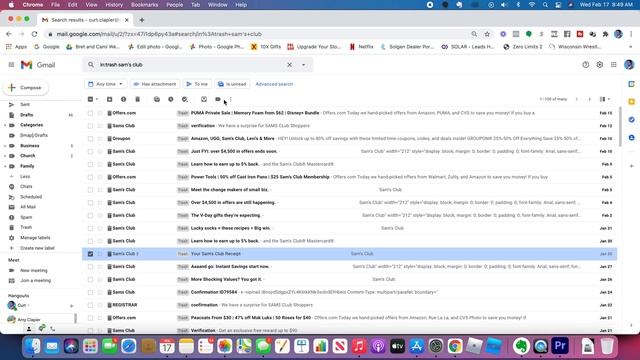Bookmark this page with the star icon
Image resolution: width=640 pixels, height=360 pixels.
487,34
